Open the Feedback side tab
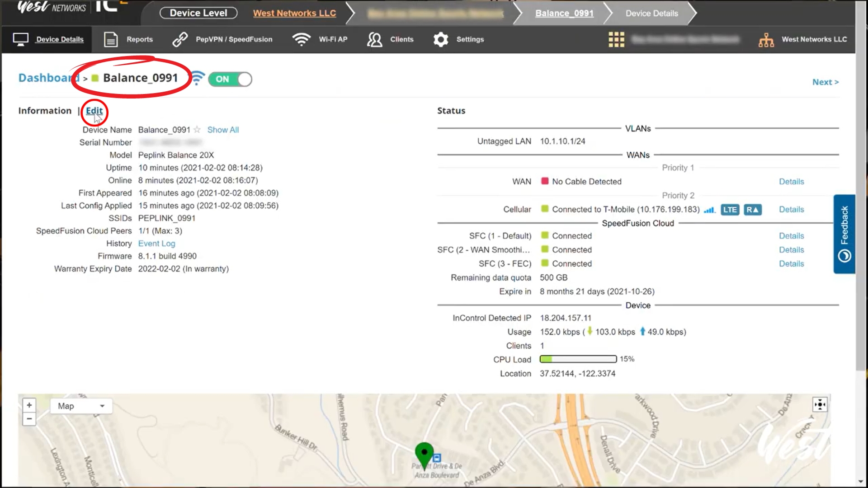This screenshot has width=868, height=488. tap(844, 234)
